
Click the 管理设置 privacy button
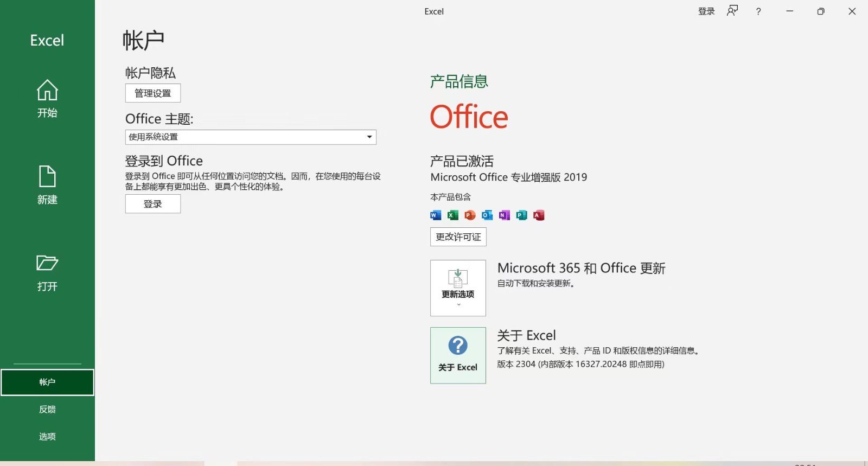click(x=153, y=93)
